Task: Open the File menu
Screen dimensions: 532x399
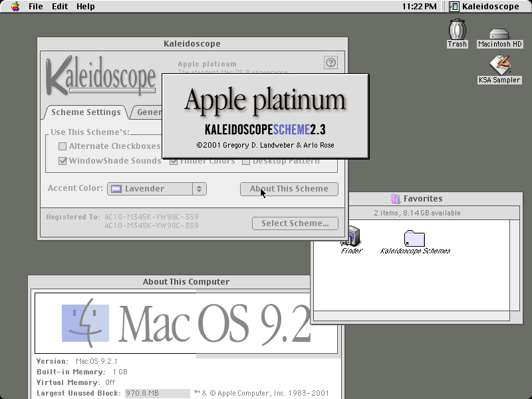Action: 36,7
